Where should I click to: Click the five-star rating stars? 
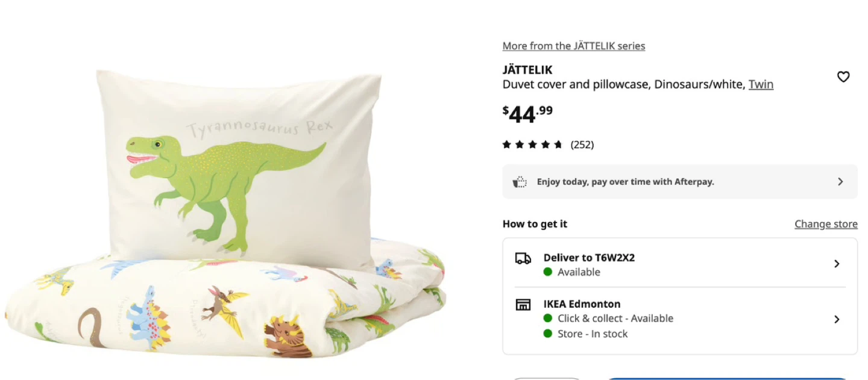point(532,145)
